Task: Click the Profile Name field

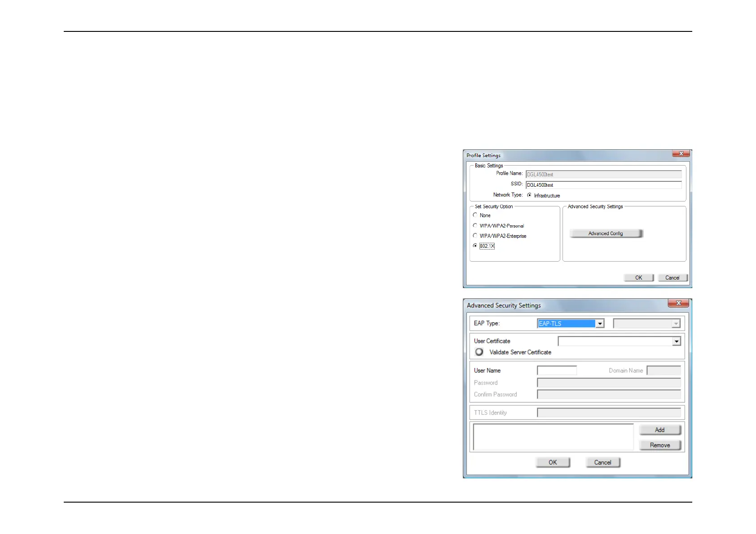Action: 604,174
